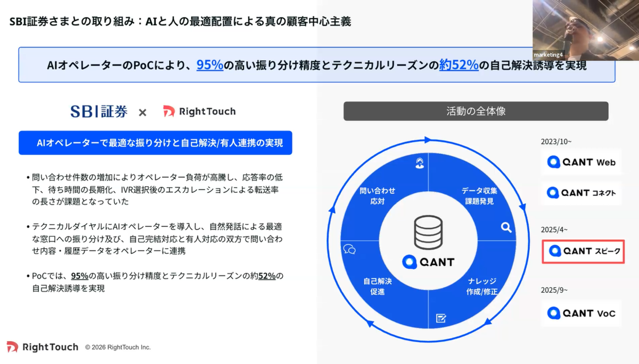Click the 活動の全体像 header bar
639x364 pixels.
pos(476,111)
